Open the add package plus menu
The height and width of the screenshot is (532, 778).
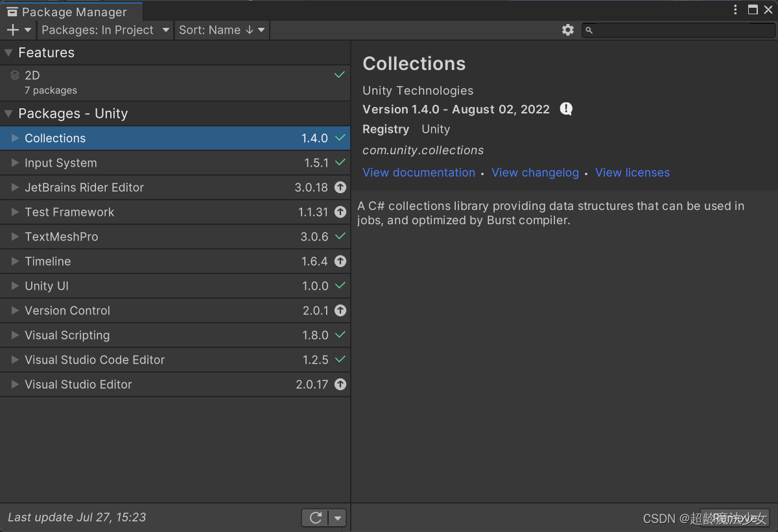click(x=18, y=30)
